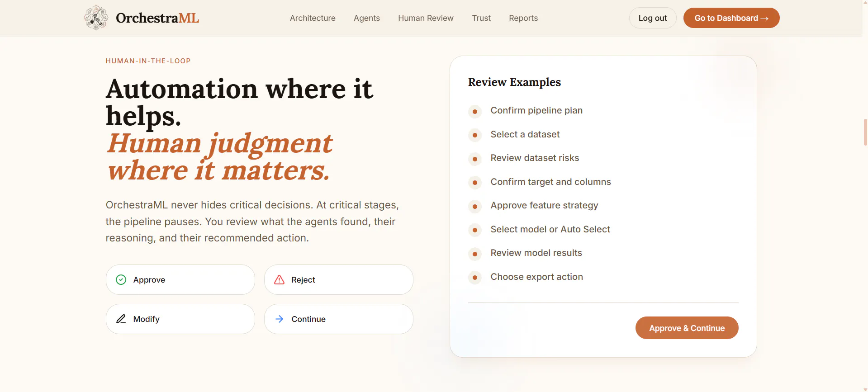Click the bullet beside Select model or Auto Select
868x392 pixels.
tap(475, 230)
